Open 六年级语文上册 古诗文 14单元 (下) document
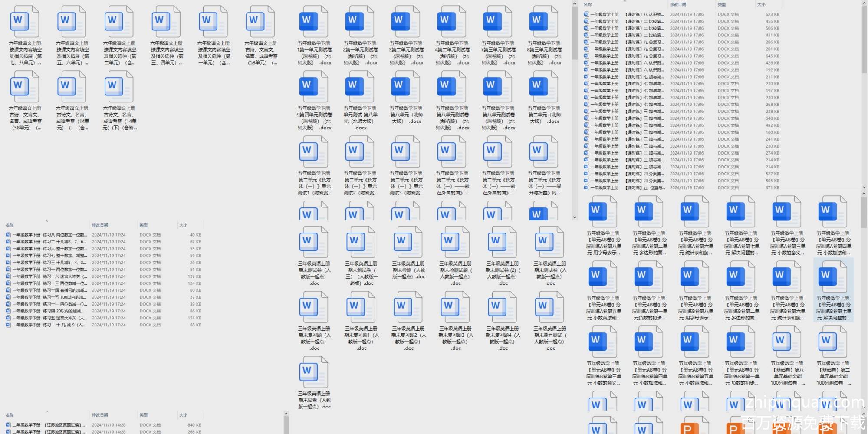The image size is (868, 434). pos(119,87)
